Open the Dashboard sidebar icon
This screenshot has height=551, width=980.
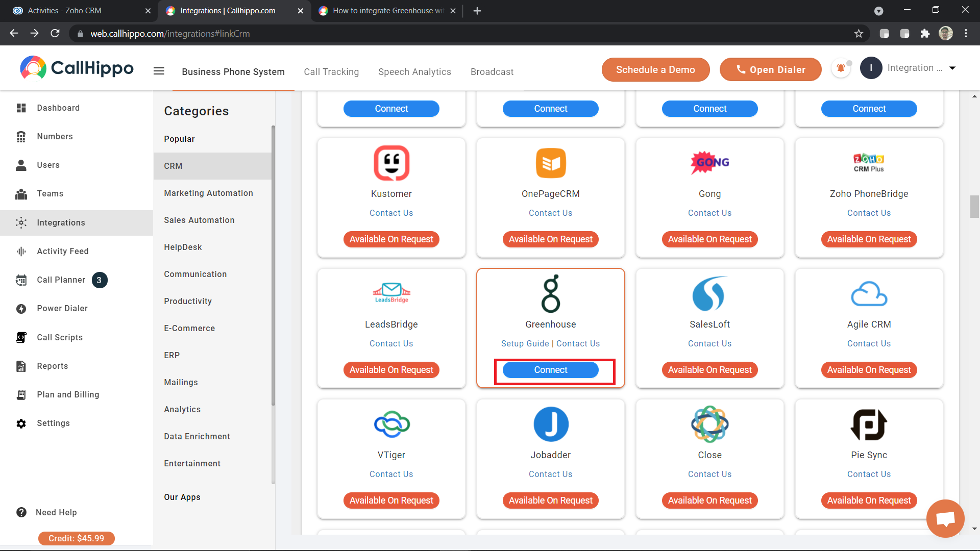[x=21, y=108]
